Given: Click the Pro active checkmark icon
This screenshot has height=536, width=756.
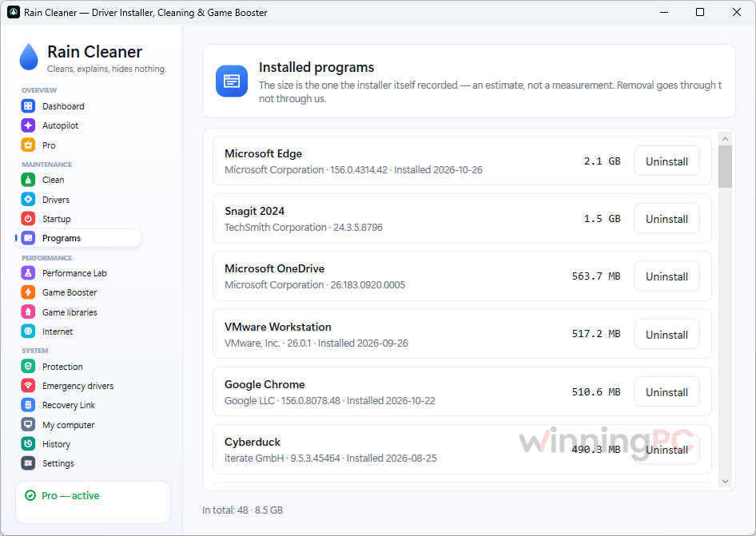Looking at the screenshot, I should pyautogui.click(x=30, y=495).
